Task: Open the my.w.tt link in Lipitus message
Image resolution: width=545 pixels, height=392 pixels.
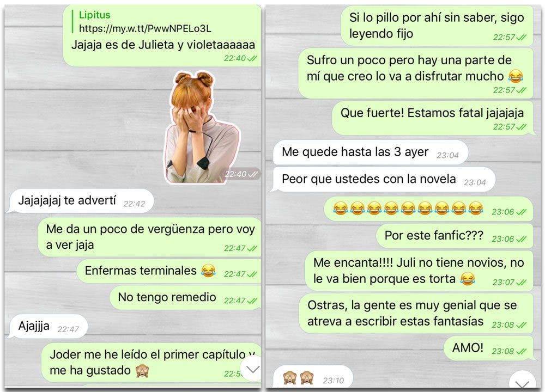Action: tap(145, 28)
